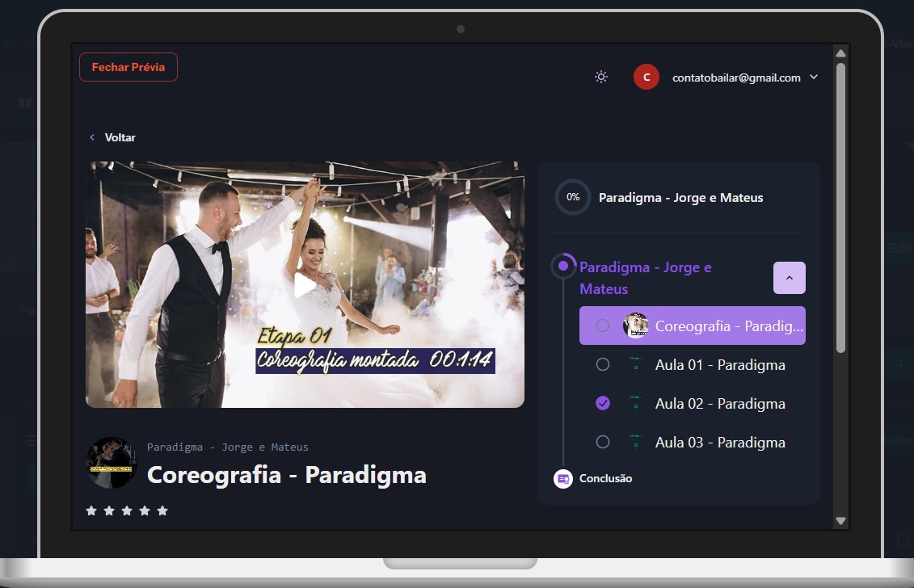The image size is (914, 588).
Task: Click the sun theme toggle icon
Action: (x=601, y=77)
